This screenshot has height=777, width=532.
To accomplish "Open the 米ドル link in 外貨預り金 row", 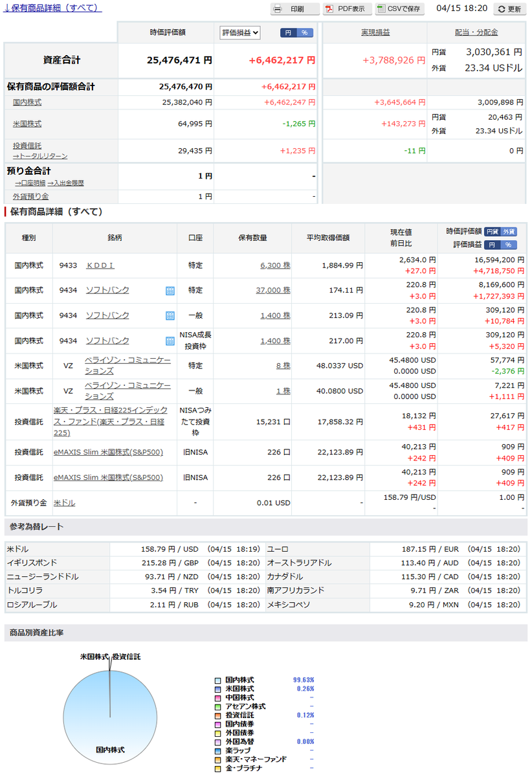I will pos(64,502).
